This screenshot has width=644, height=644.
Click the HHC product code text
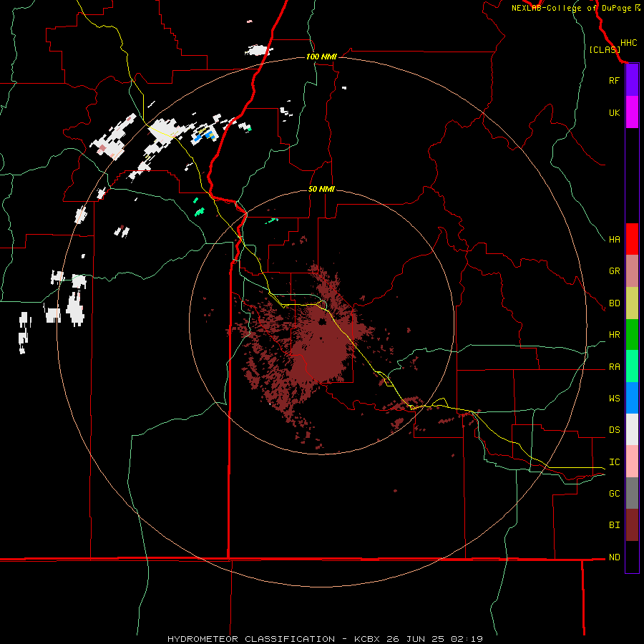pyautogui.click(x=628, y=43)
